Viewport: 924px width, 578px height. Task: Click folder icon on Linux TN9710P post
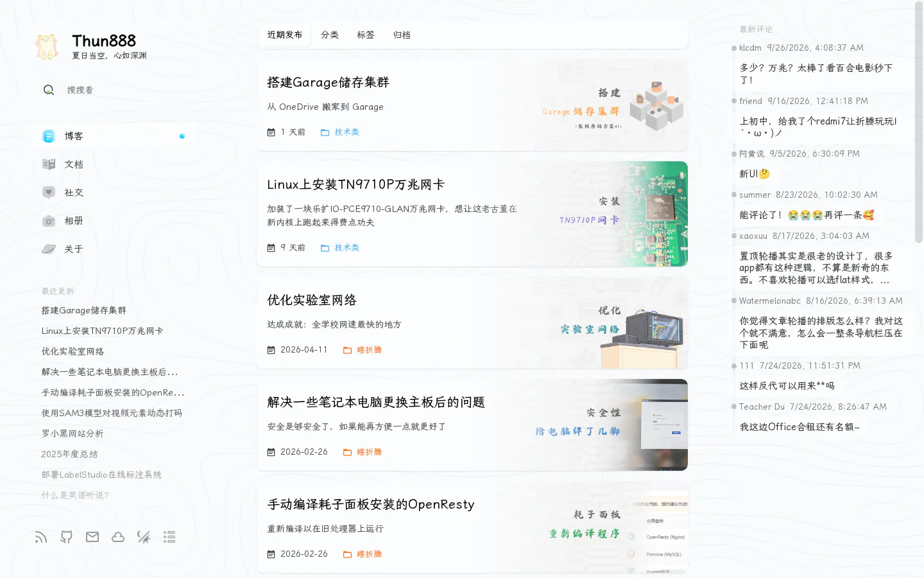pos(325,248)
